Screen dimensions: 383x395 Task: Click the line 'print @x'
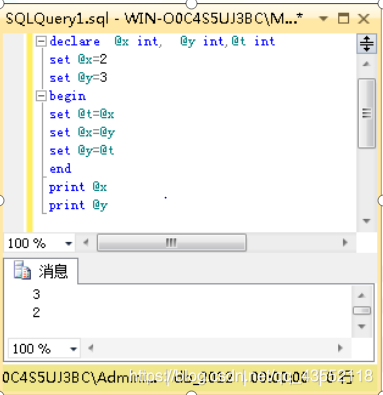pyautogui.click(x=78, y=187)
